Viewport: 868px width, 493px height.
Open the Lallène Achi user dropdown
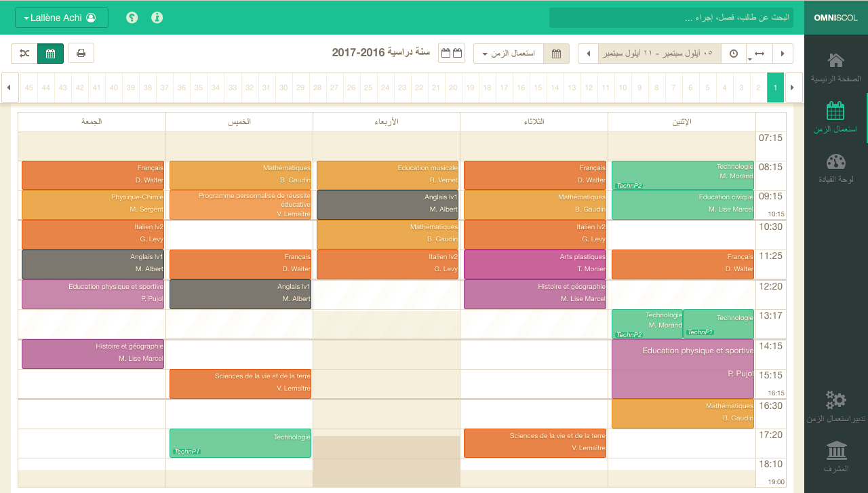click(61, 18)
